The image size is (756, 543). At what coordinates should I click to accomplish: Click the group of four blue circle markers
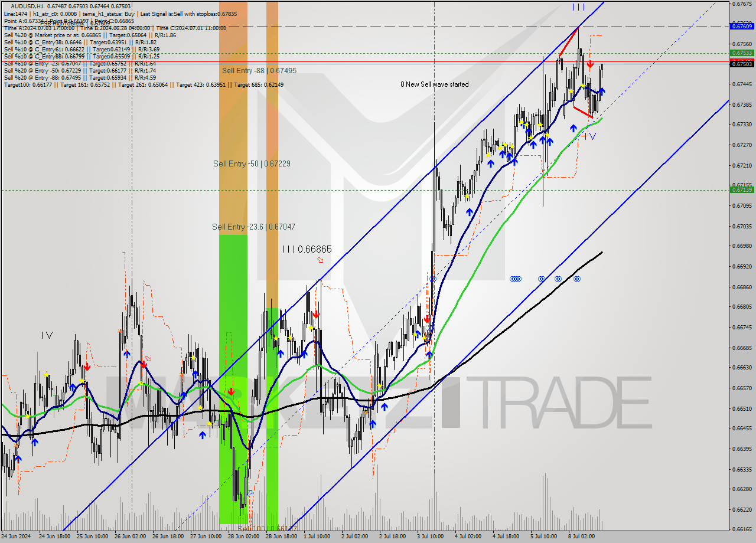(516, 279)
